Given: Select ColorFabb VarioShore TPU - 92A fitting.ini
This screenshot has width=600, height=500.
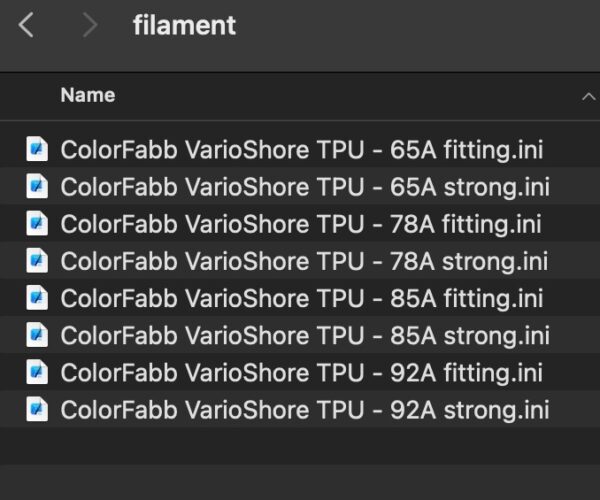Looking at the screenshot, I should [x=300, y=372].
